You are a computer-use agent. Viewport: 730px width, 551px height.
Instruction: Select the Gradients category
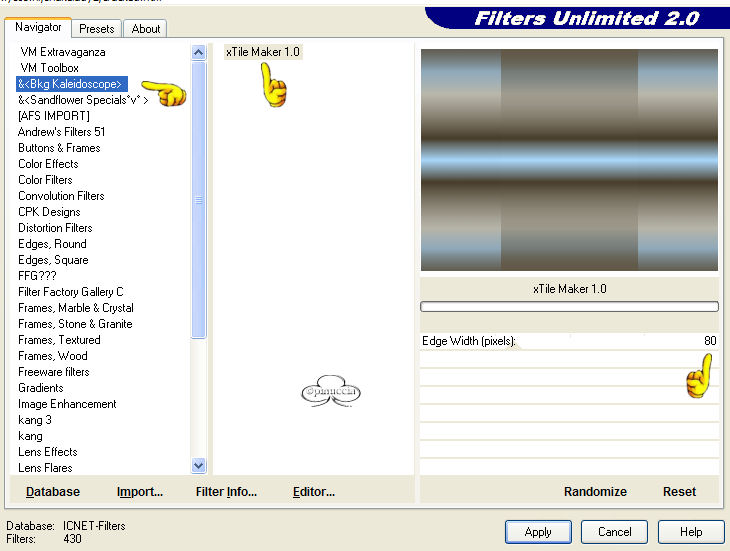point(41,388)
